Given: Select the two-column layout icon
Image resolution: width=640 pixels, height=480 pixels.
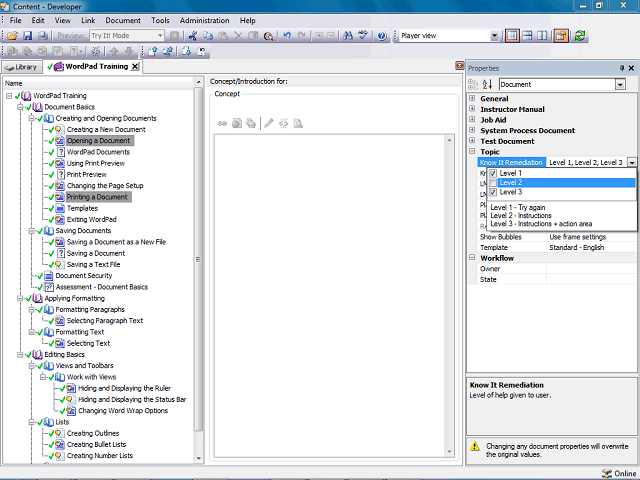Looking at the screenshot, I should pos(542,36).
